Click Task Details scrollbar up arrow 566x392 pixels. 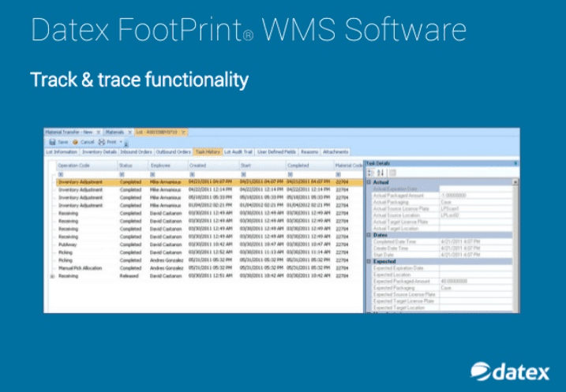515,182
